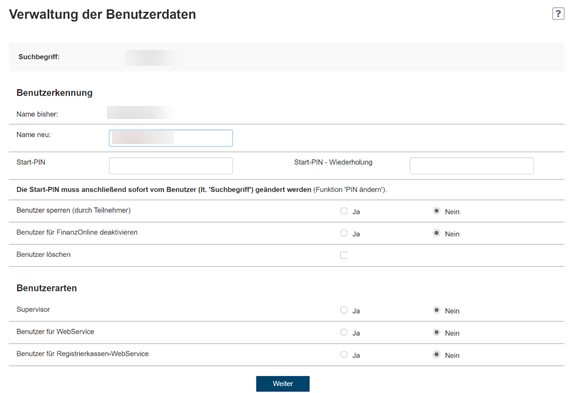Click the Supervisor label text
The height and width of the screenshot is (393, 588).
click(x=33, y=309)
